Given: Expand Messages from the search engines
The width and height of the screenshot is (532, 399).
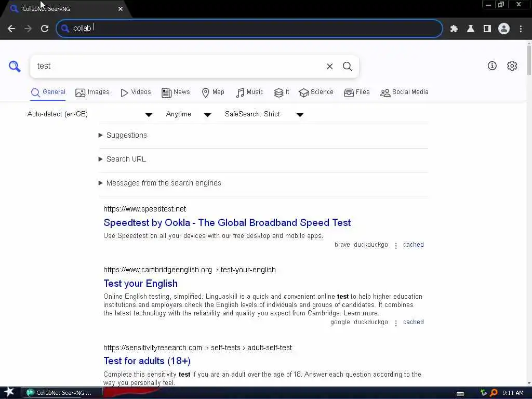Looking at the screenshot, I should [x=160, y=183].
